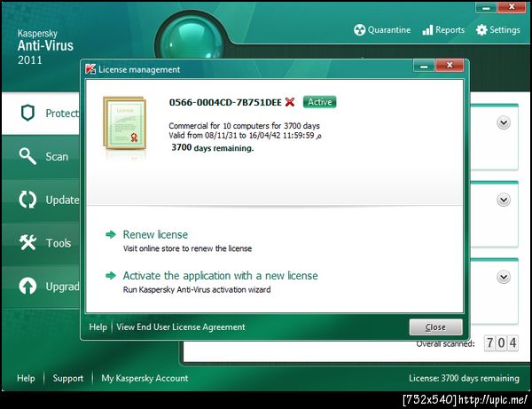Open My Kaspersky Account
The image size is (532, 409).
click(145, 378)
